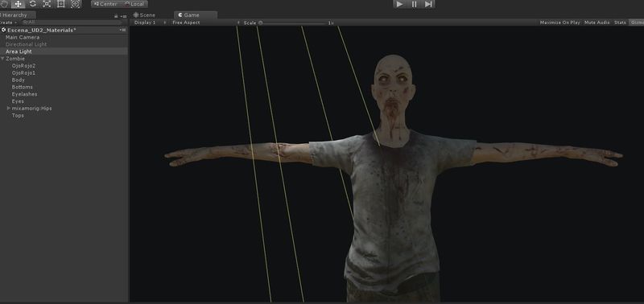Collapse the Zombie object tree
The width and height of the screenshot is (644, 304).
(3, 59)
